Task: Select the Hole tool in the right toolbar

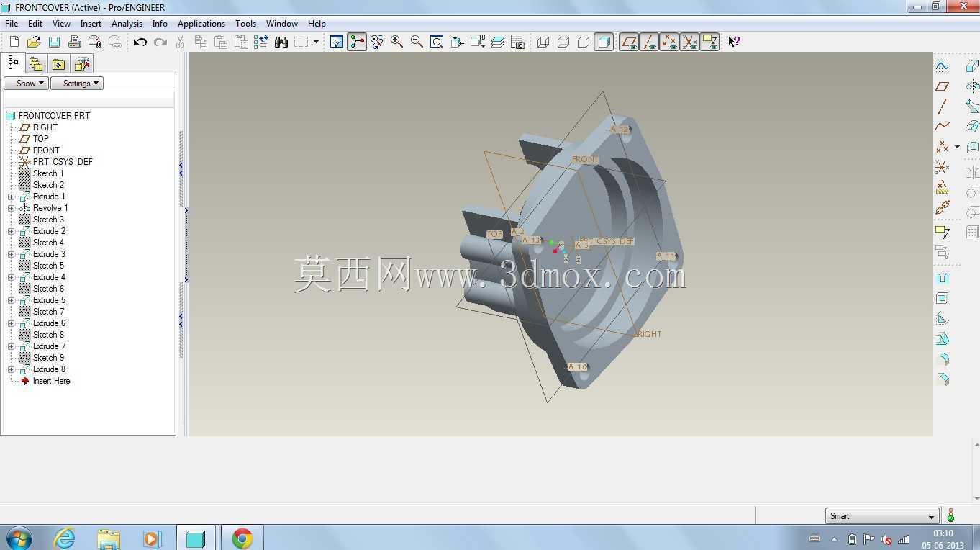Action: (942, 278)
